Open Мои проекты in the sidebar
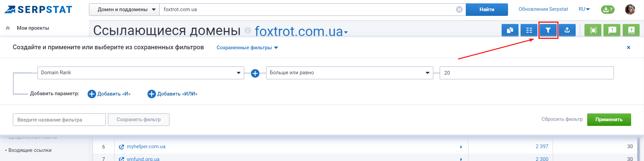 [33, 28]
